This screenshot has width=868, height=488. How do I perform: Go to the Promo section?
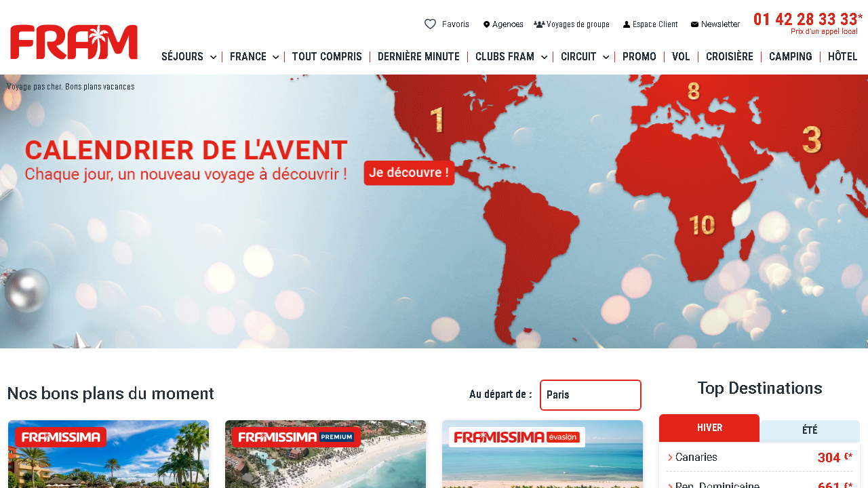(639, 57)
